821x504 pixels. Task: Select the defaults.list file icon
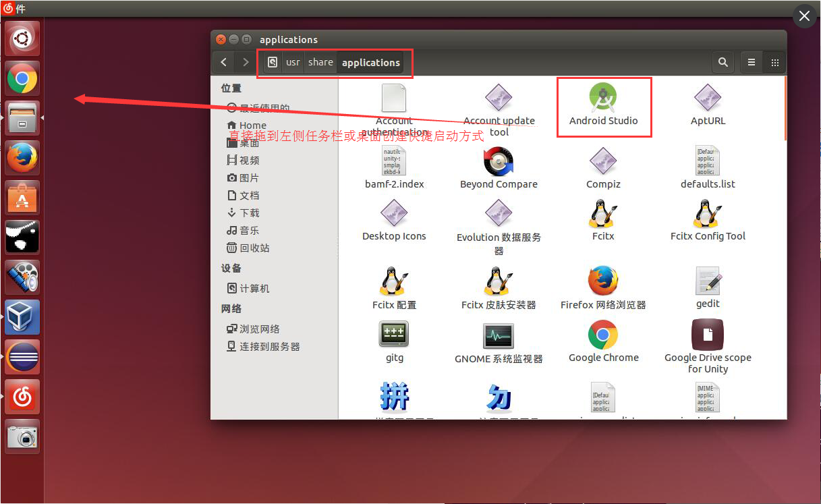pyautogui.click(x=708, y=161)
